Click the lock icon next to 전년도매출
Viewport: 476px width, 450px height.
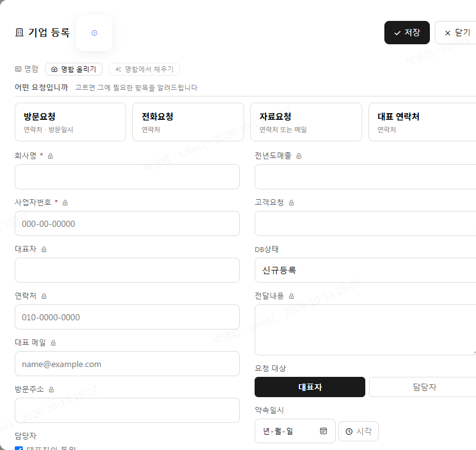click(x=299, y=156)
